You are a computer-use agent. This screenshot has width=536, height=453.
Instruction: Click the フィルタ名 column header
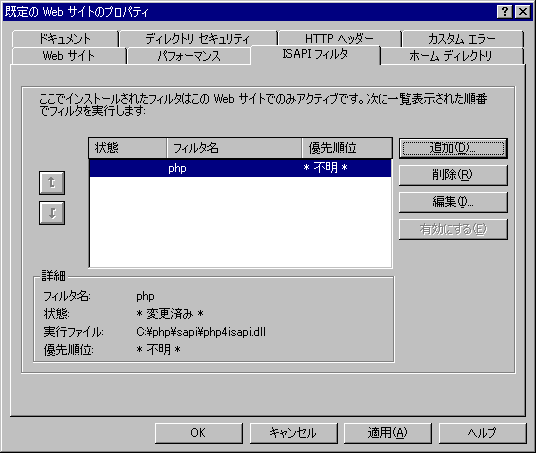click(234, 148)
